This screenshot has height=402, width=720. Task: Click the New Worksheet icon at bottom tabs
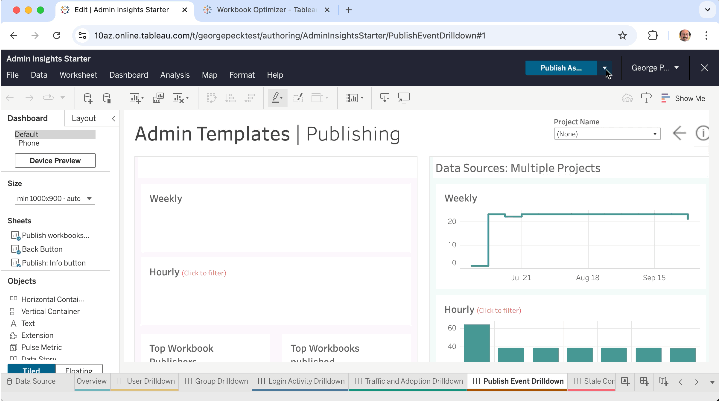(x=625, y=381)
